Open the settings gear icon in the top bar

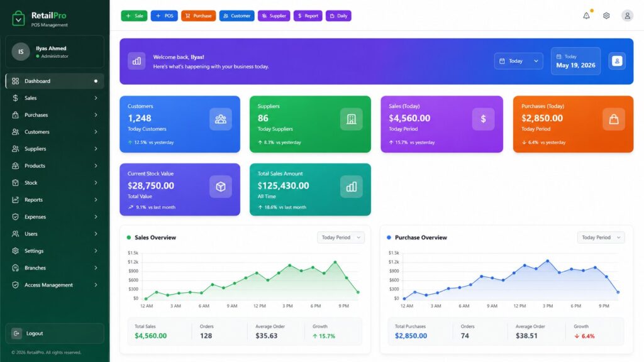(x=606, y=16)
